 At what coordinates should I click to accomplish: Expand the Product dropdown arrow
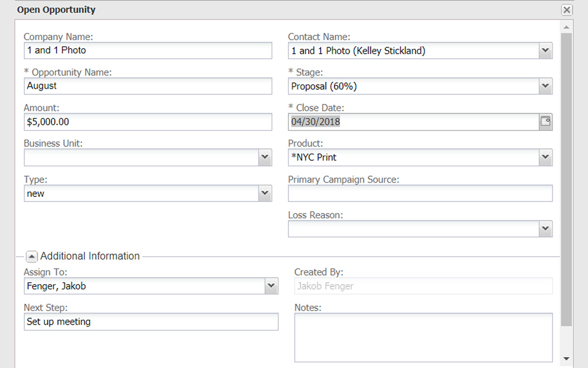[x=545, y=158]
